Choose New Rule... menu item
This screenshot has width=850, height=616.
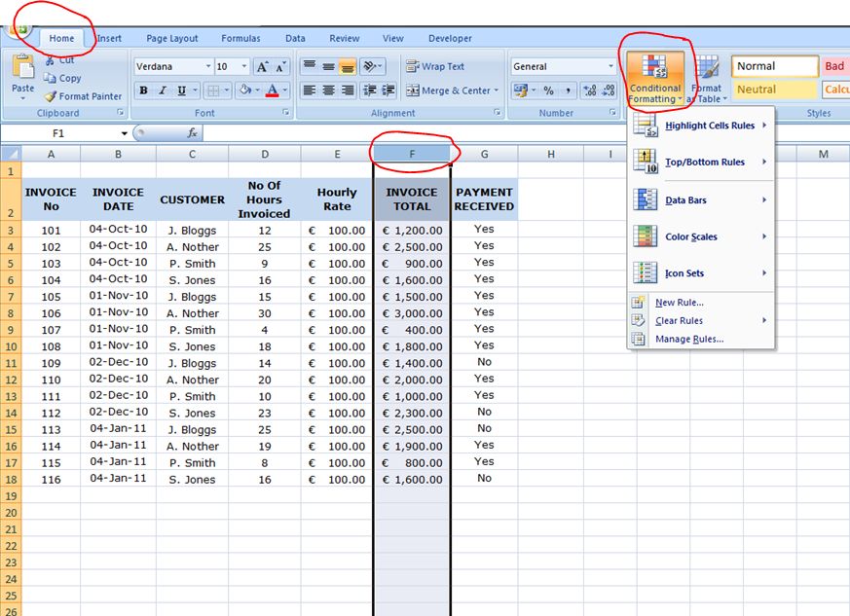[x=701, y=303]
